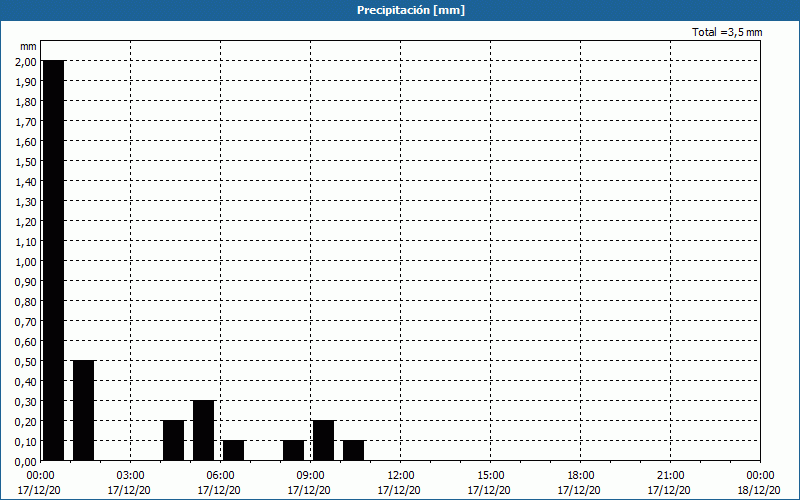The height and width of the screenshot is (500, 800).
Task: Click the 0,20 y-axis label
Action: coord(26,421)
